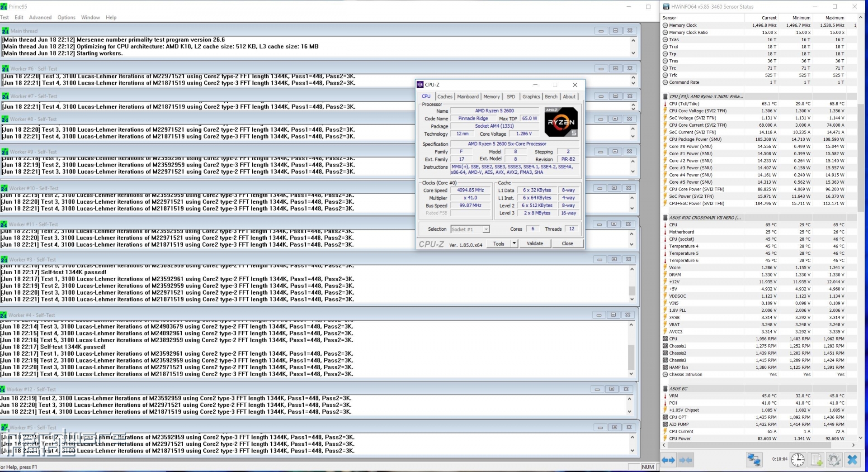The image size is (868, 472).
Task: Click the Core Speed value 4094.85 MHz
Action: [470, 191]
